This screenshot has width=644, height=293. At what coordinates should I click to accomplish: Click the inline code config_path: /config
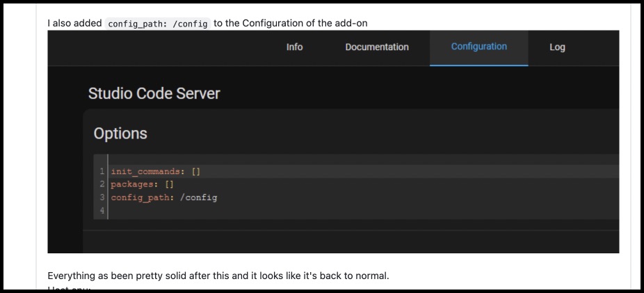point(157,24)
